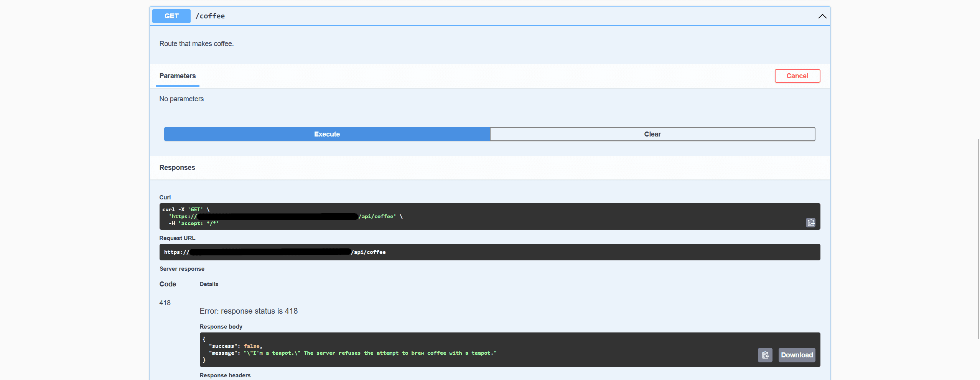The height and width of the screenshot is (380, 980).
Task: Click the teapot message in response body
Action: 370,353
